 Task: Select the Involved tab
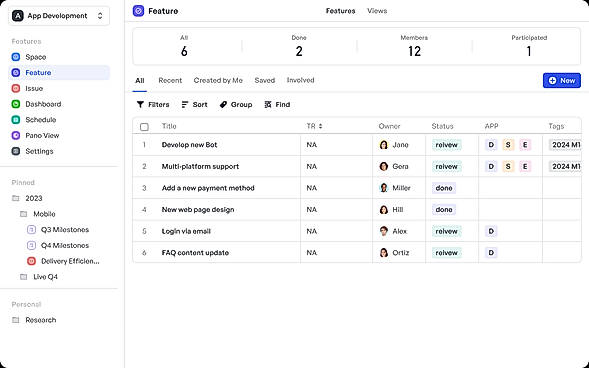coord(301,80)
